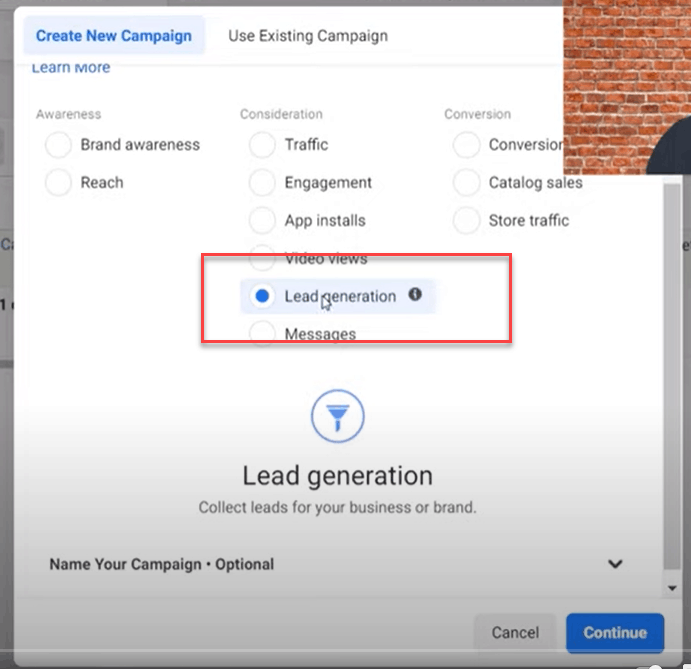Select the Lead generation radio button
This screenshot has height=669, width=691.
click(x=262, y=296)
